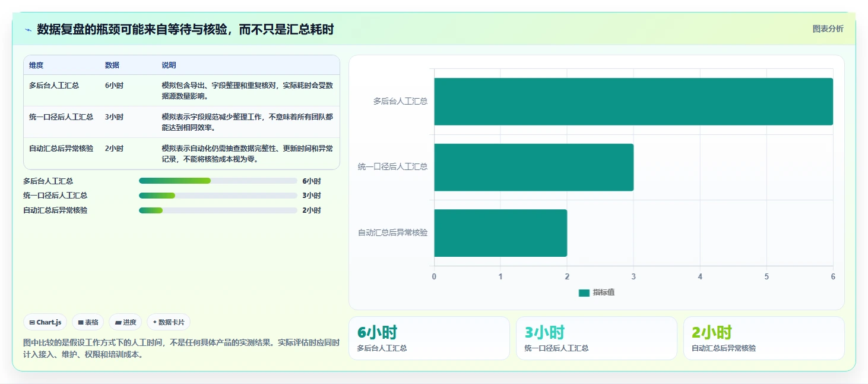The image size is (868, 384).
Task: Click the 统一口径后人工汇总 chart axis label
Action: pos(392,167)
